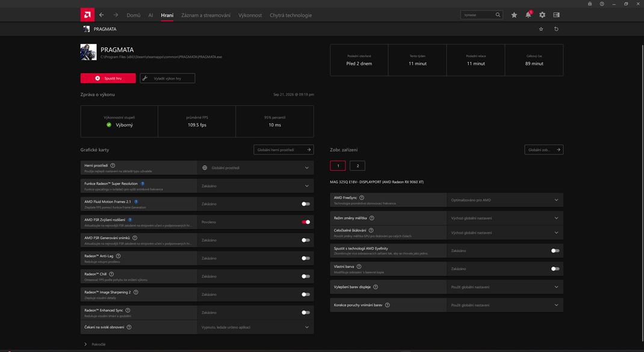This screenshot has width=644, height=352.
Task: Toggle Radeon Image Sharpening 2
Action: click(x=306, y=294)
